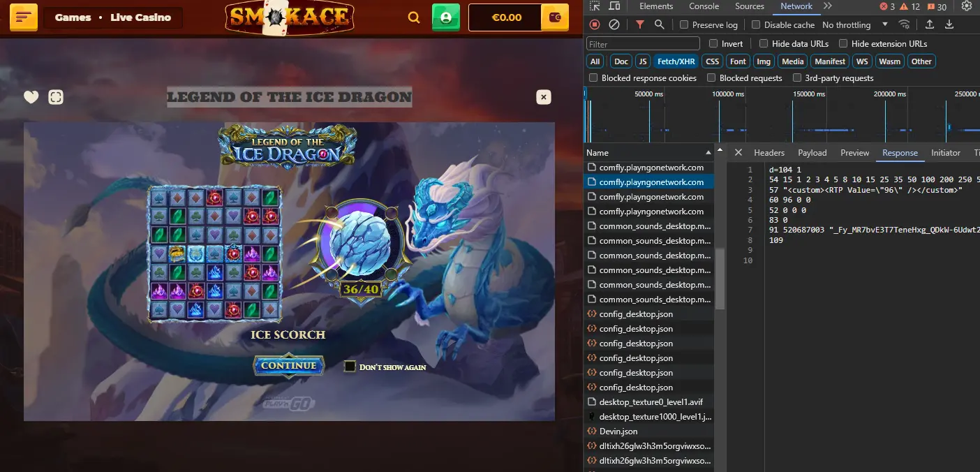Add game to favorites with heart icon

pos(31,97)
